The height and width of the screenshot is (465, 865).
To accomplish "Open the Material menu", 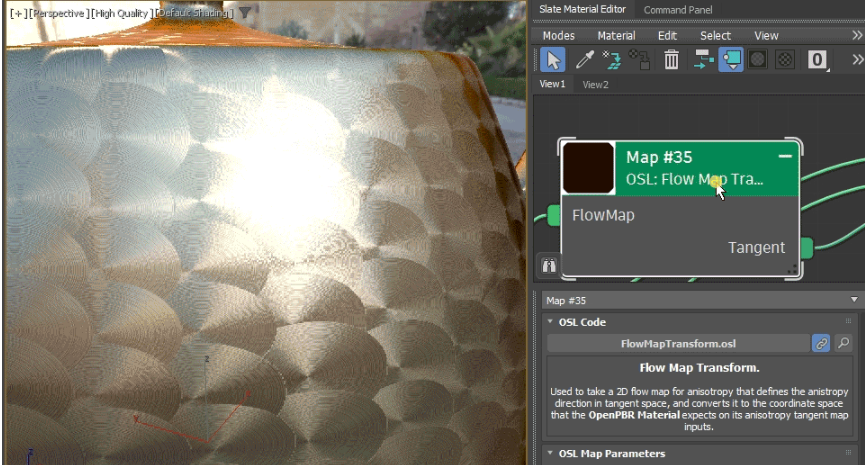I will 616,35.
